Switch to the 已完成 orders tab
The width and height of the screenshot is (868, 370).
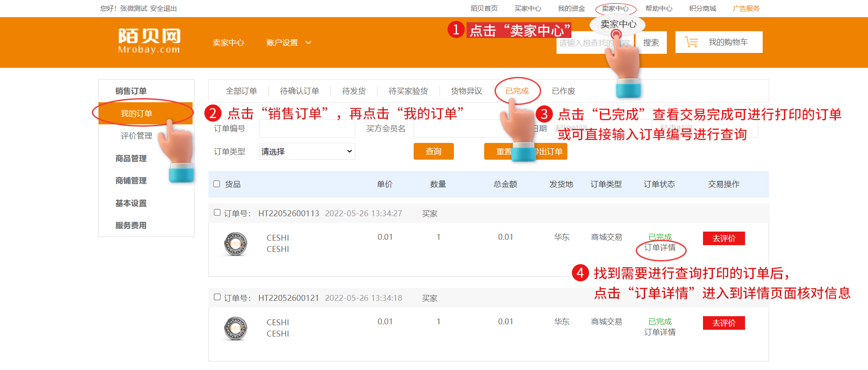[517, 91]
